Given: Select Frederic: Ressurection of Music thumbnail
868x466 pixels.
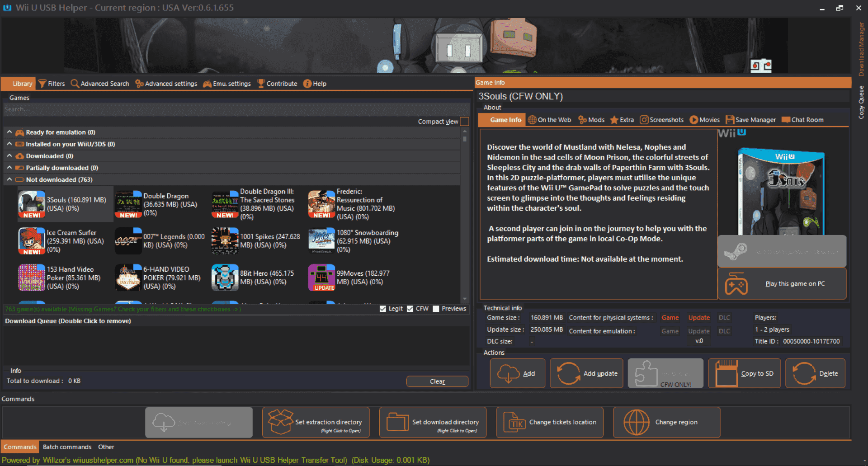Looking at the screenshot, I should [321, 204].
